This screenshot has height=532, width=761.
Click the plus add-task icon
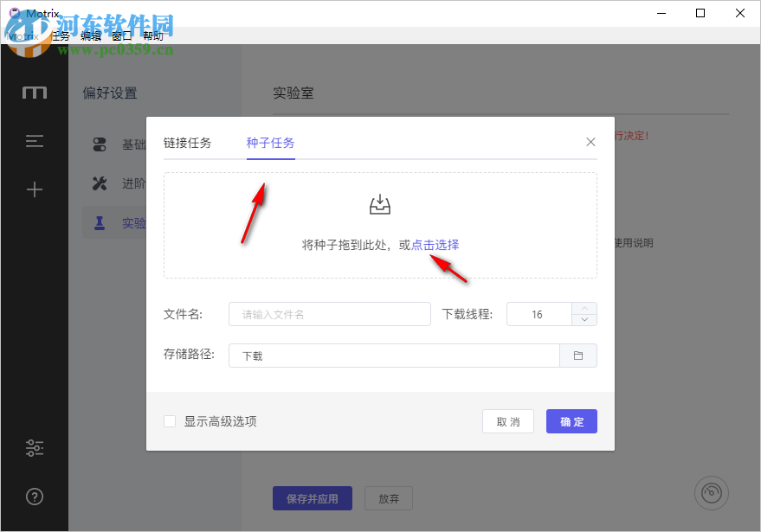[x=35, y=189]
